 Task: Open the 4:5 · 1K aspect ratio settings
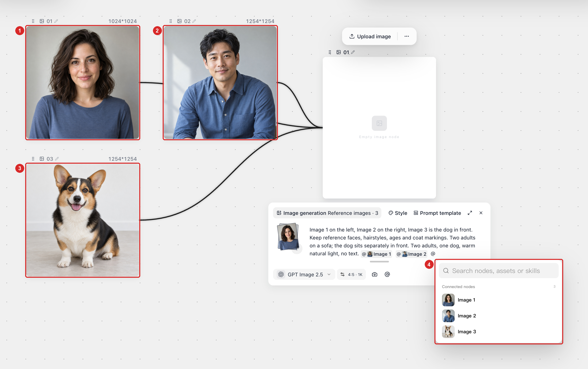[x=351, y=275]
